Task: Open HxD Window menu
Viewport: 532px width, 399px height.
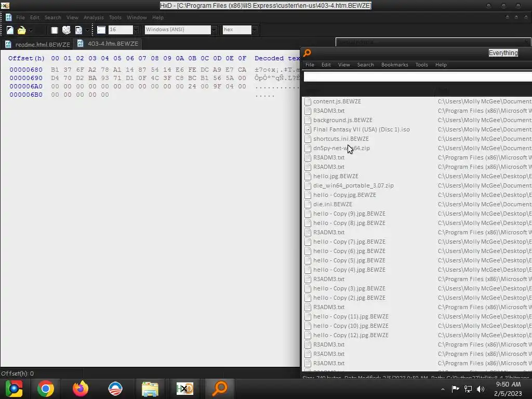Action: pyautogui.click(x=137, y=17)
